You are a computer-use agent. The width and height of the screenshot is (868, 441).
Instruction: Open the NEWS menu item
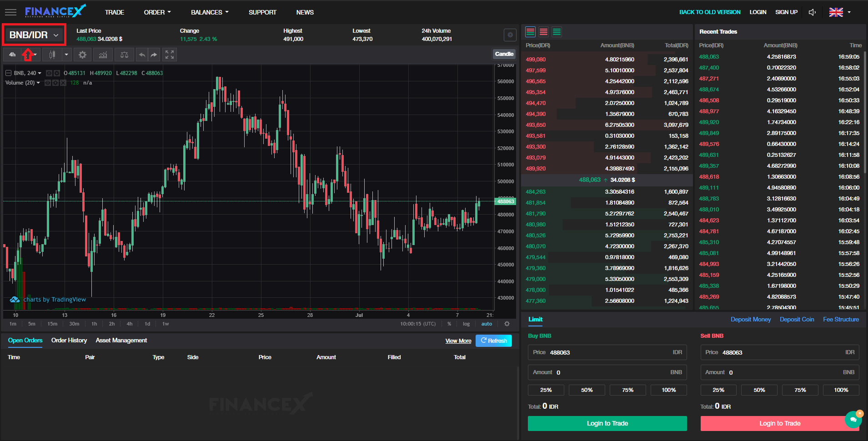coord(305,12)
